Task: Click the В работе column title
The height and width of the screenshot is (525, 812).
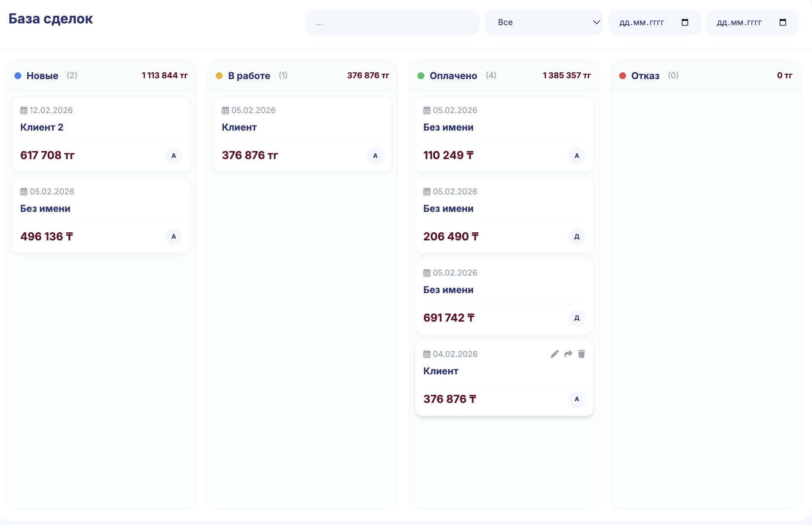Action: coord(249,76)
